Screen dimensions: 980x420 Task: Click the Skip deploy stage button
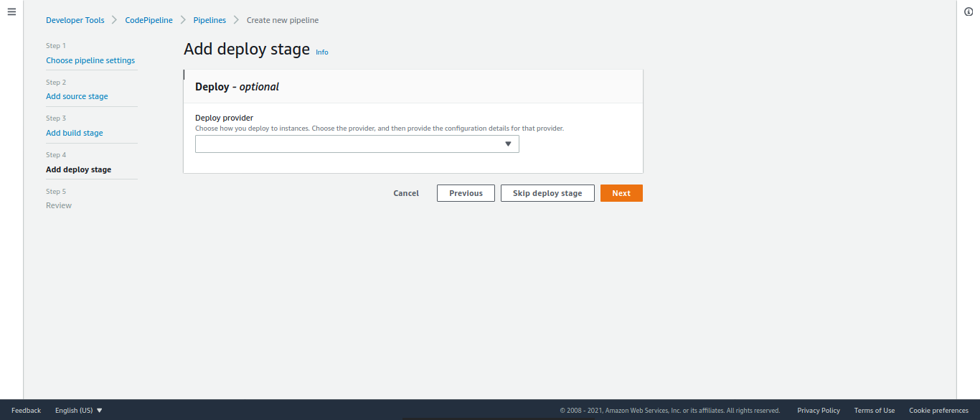547,193
